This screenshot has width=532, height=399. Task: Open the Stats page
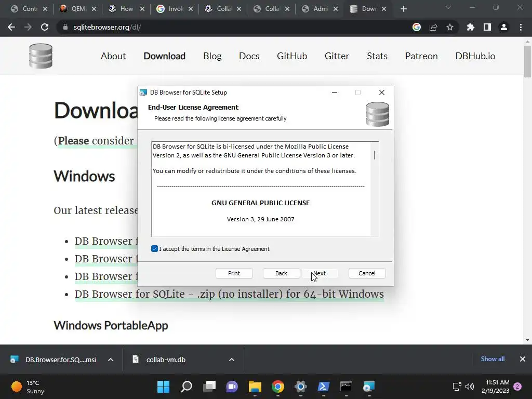click(377, 56)
